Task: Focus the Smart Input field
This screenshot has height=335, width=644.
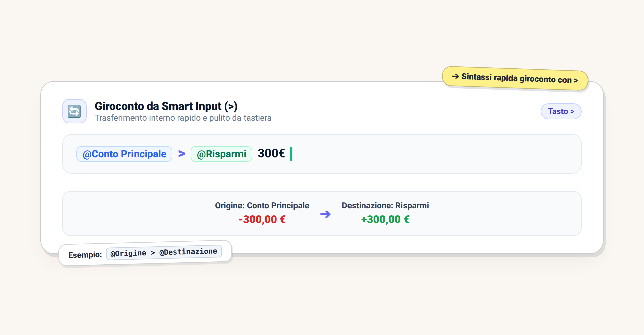Action: coord(322,154)
